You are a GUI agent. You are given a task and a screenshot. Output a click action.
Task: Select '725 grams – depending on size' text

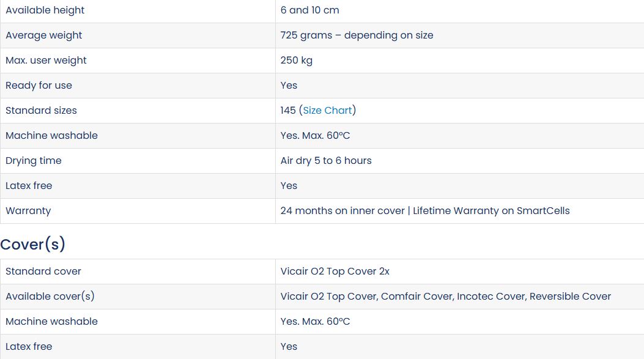(357, 35)
